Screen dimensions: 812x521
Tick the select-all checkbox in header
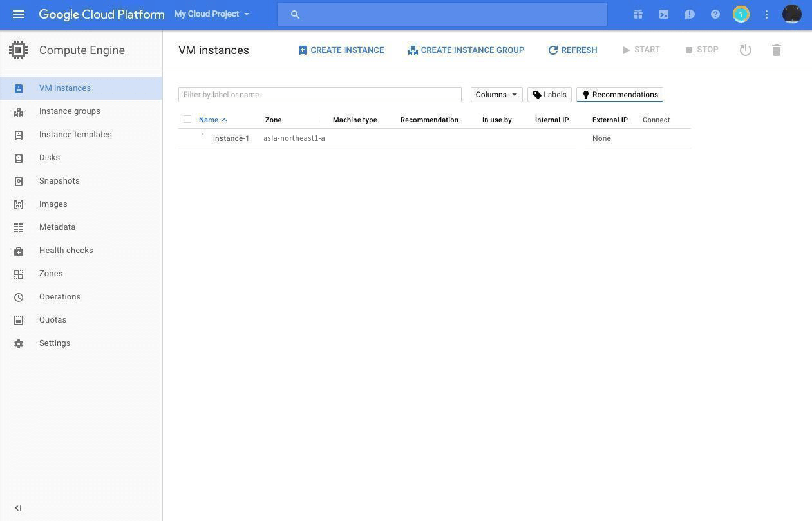pos(187,119)
